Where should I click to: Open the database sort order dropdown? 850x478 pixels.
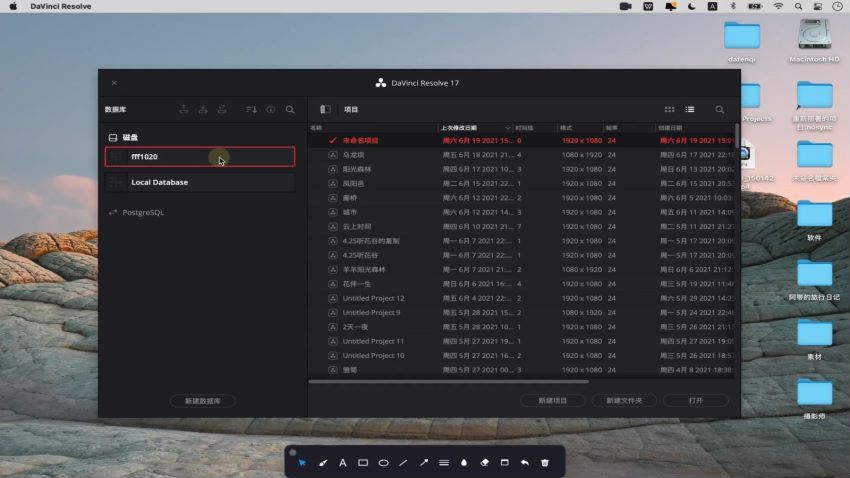pos(251,110)
